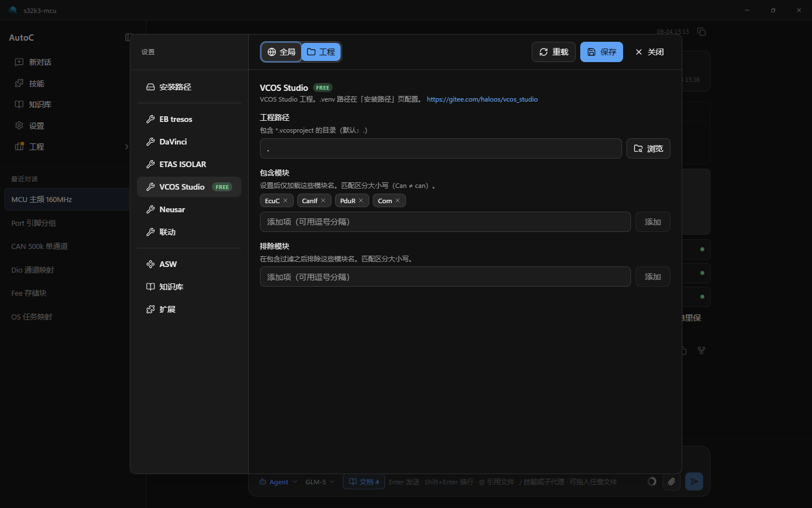Image resolution: width=812 pixels, height=508 pixels.
Task: Click 添加 button for include modules
Action: point(653,222)
